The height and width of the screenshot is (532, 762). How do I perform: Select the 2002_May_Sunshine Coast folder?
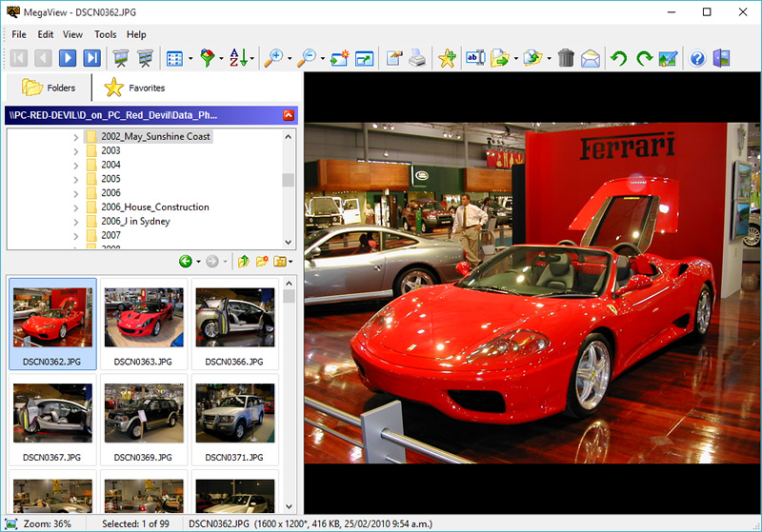click(155, 136)
